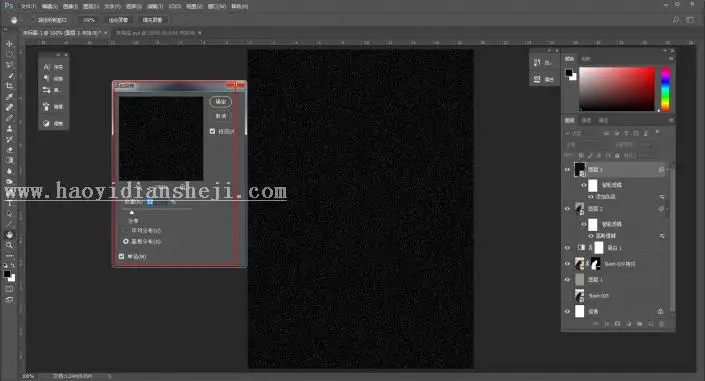Click the create new layer icon
The image size is (705, 381).
[x=651, y=324]
